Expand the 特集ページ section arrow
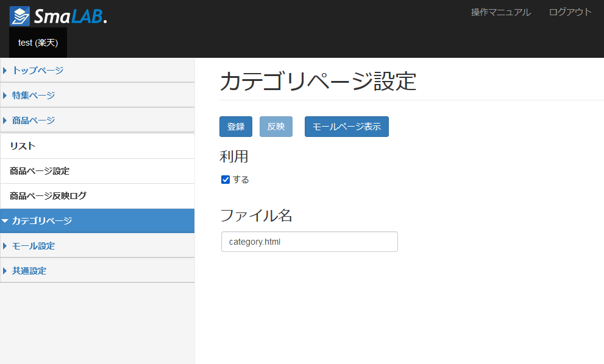 pyautogui.click(x=5, y=96)
